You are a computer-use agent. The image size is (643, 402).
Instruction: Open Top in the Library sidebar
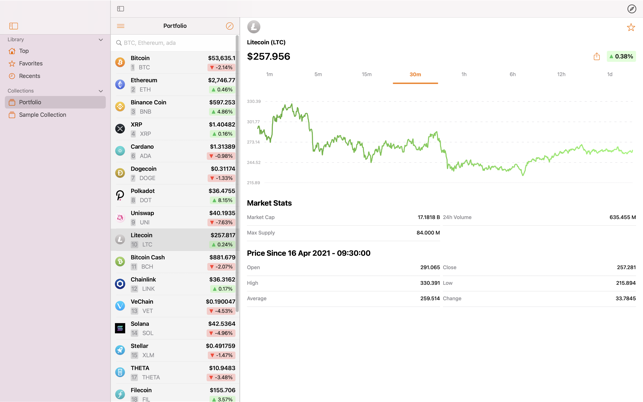coord(55,51)
